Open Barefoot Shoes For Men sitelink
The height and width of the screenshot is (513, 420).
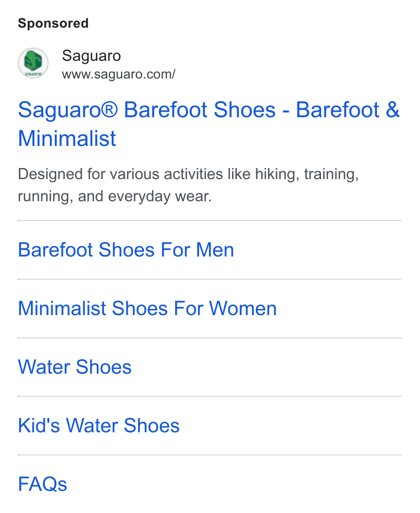[x=126, y=250]
